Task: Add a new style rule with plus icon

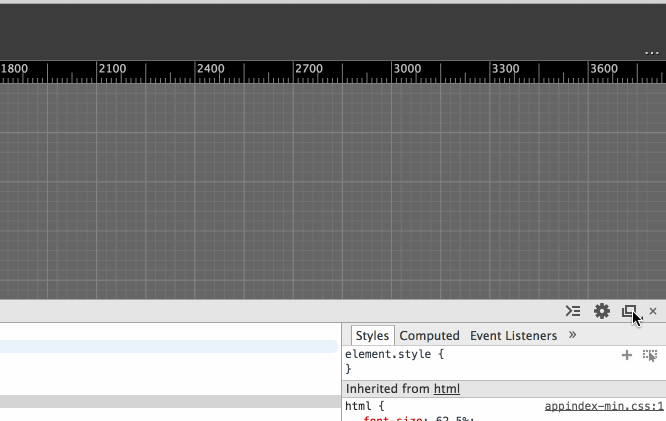Action: click(627, 355)
